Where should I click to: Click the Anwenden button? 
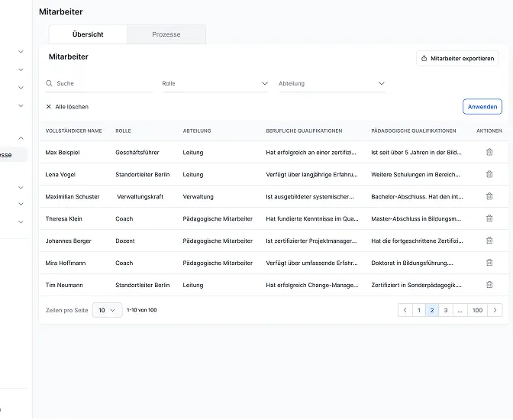pos(482,107)
